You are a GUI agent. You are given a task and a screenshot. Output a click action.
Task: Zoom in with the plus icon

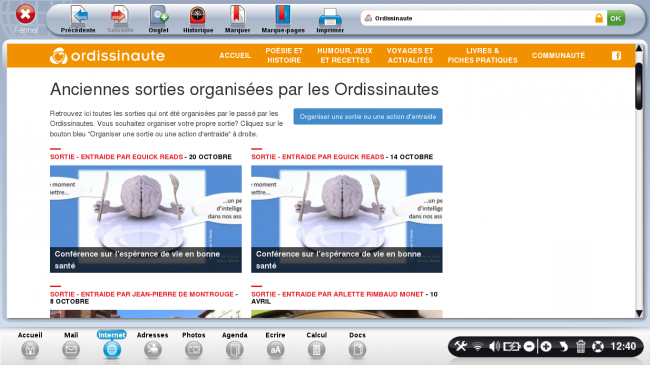tap(546, 346)
